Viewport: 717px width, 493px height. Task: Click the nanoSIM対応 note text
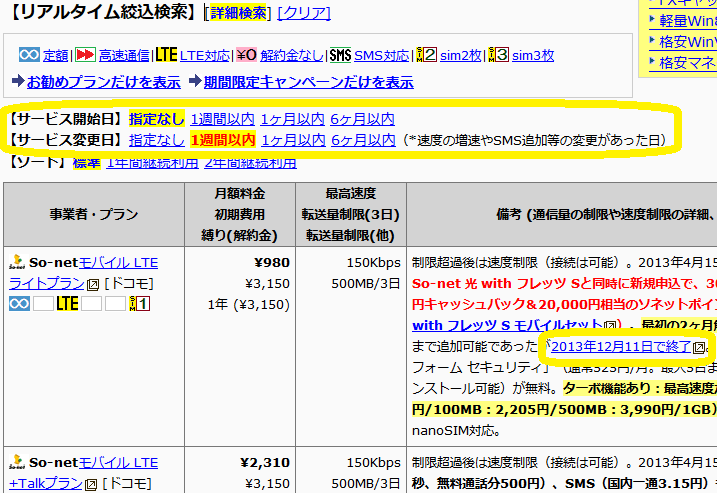[457, 431]
